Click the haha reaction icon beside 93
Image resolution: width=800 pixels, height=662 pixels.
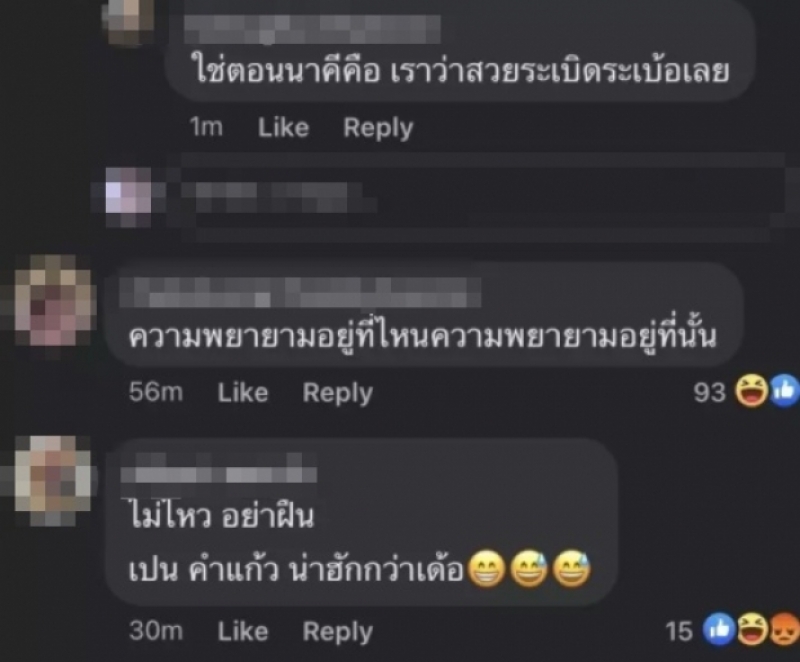pyautogui.click(x=752, y=391)
